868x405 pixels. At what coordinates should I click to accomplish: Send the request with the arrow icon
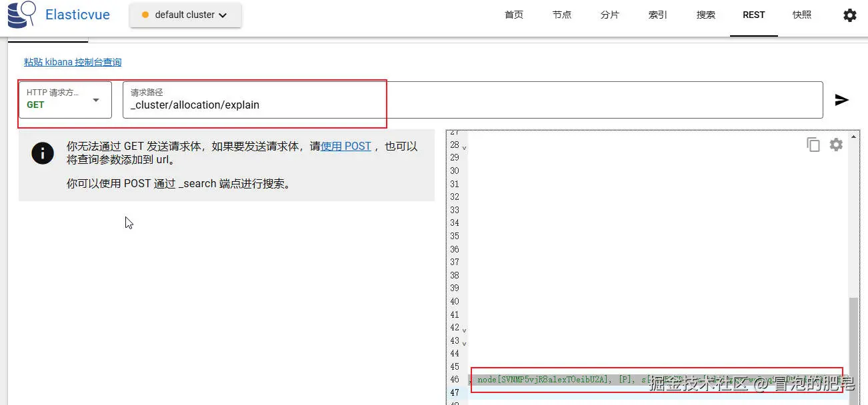[x=842, y=100]
